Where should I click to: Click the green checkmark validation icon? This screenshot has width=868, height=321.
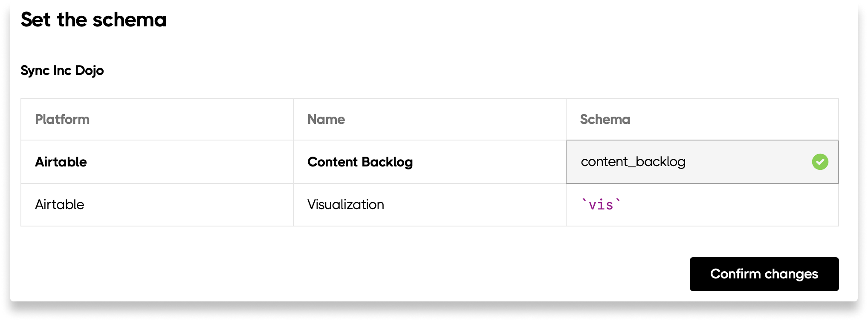820,162
